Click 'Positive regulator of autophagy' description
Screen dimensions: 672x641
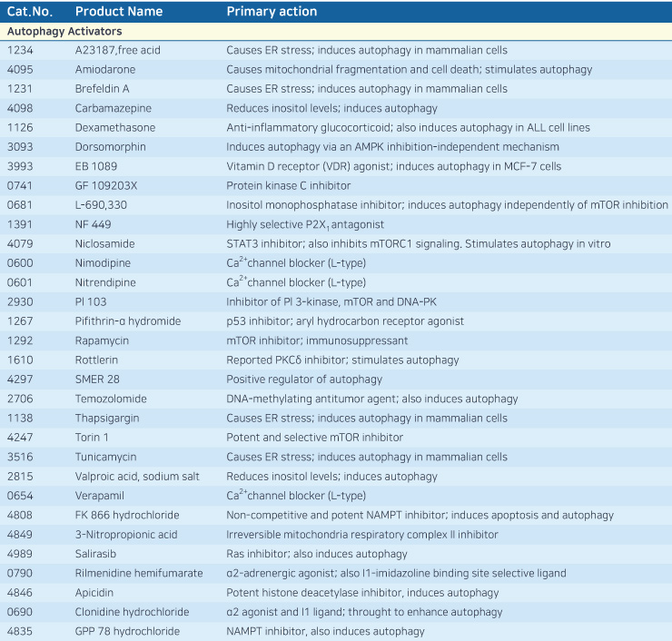click(x=304, y=380)
